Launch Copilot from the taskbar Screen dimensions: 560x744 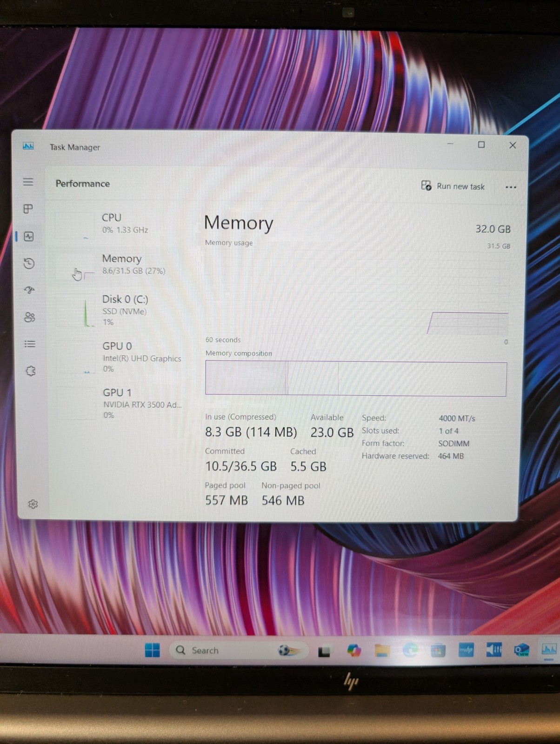[354, 651]
